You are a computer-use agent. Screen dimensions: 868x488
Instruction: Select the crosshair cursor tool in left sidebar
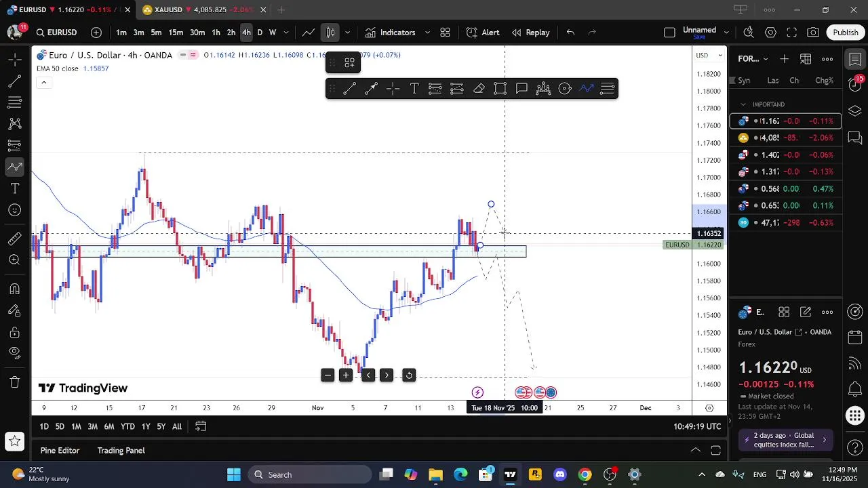tap(14, 60)
